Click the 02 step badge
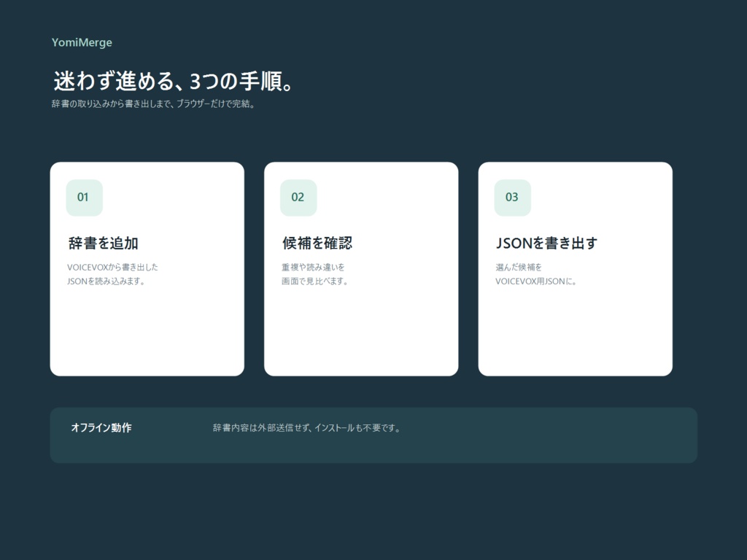Viewport: 747px width, 560px height. [298, 198]
